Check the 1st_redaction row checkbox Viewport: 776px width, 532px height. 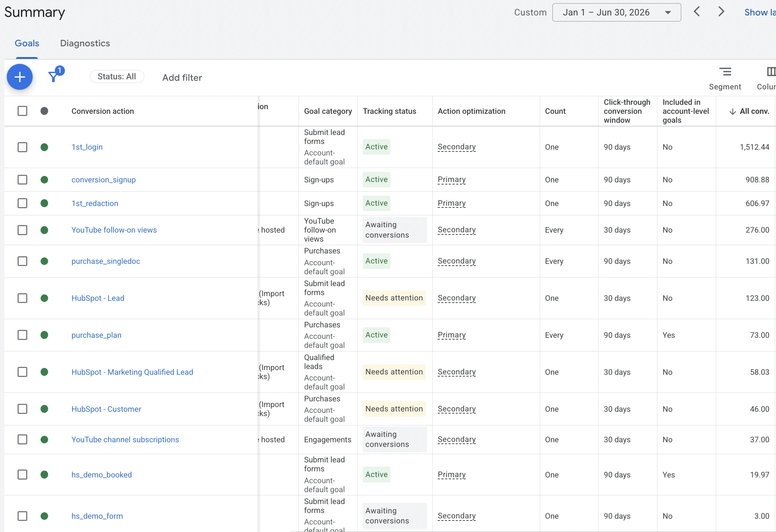[x=22, y=203]
